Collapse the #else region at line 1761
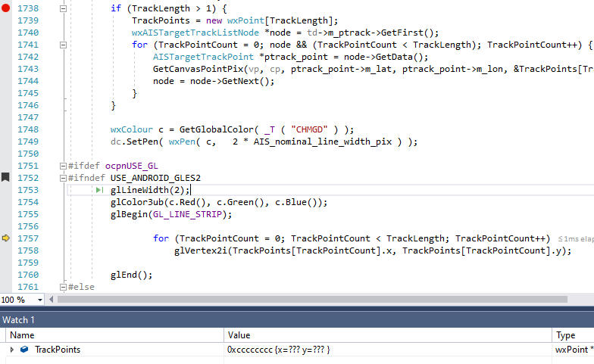The height and width of the screenshot is (364, 594). click(64, 287)
